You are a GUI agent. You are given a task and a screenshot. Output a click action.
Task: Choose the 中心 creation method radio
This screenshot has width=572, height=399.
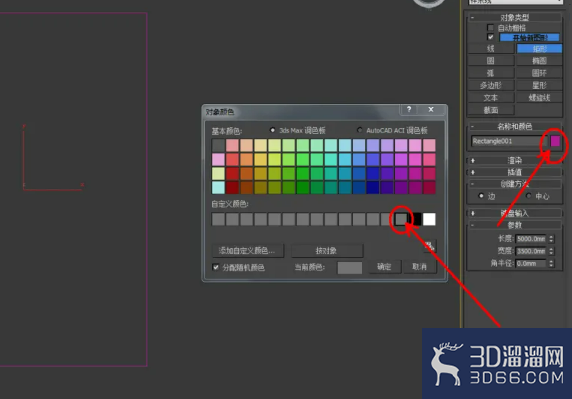(x=529, y=196)
